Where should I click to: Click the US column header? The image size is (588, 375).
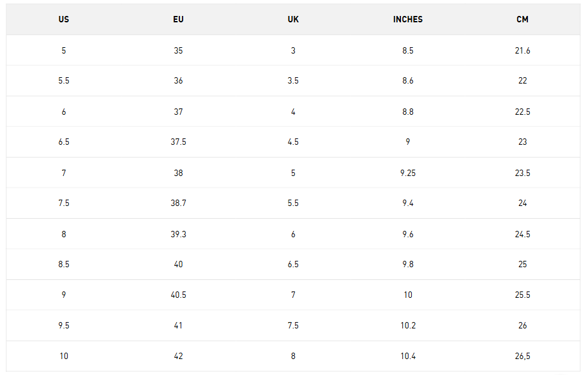pyautogui.click(x=64, y=19)
